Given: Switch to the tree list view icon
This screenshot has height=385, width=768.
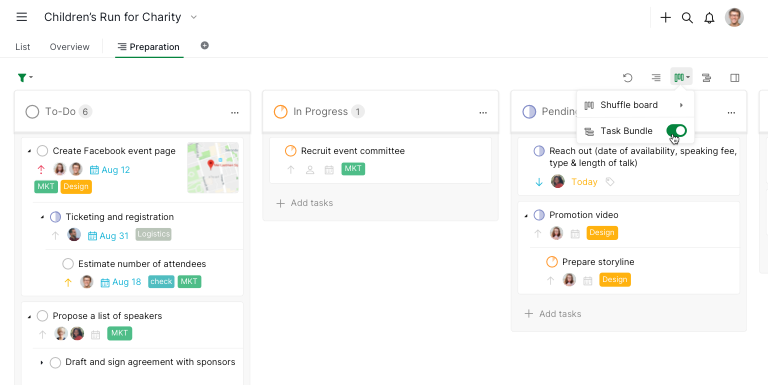Looking at the screenshot, I should (x=656, y=77).
